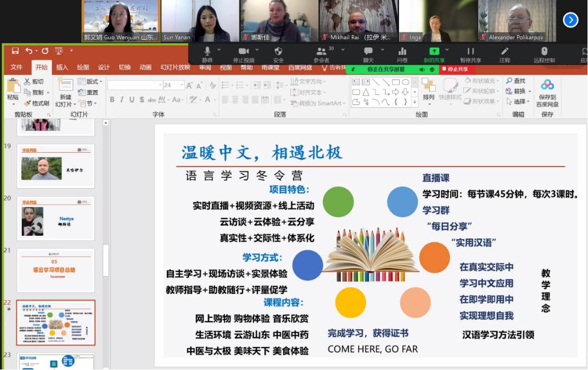588x370 pixels.
Task: Click the Undo arrow icon
Action: (29, 50)
